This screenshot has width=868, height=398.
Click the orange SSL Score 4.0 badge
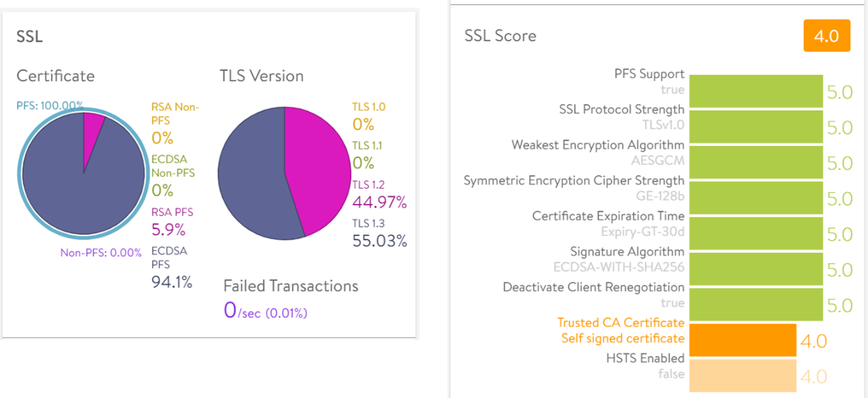[827, 36]
